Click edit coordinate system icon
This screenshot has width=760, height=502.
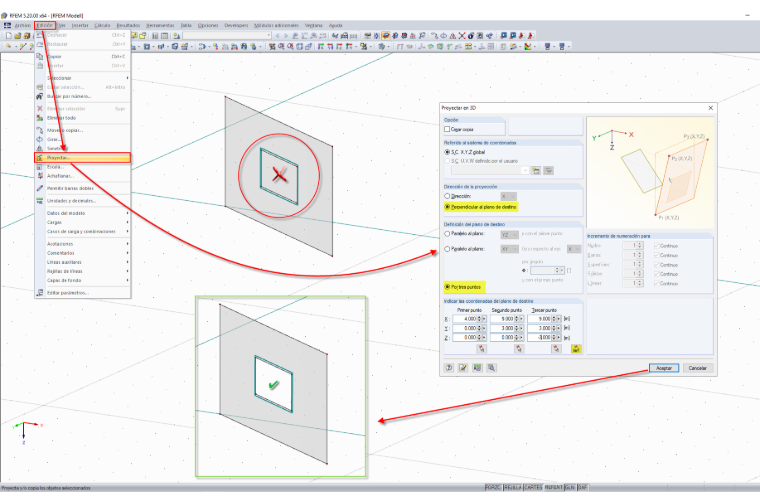pos(548,171)
